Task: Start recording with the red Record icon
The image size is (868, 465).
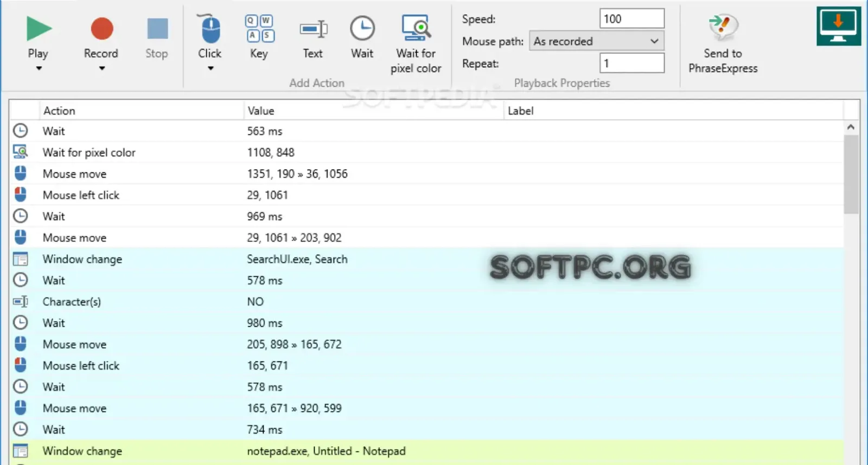Action: [101, 29]
